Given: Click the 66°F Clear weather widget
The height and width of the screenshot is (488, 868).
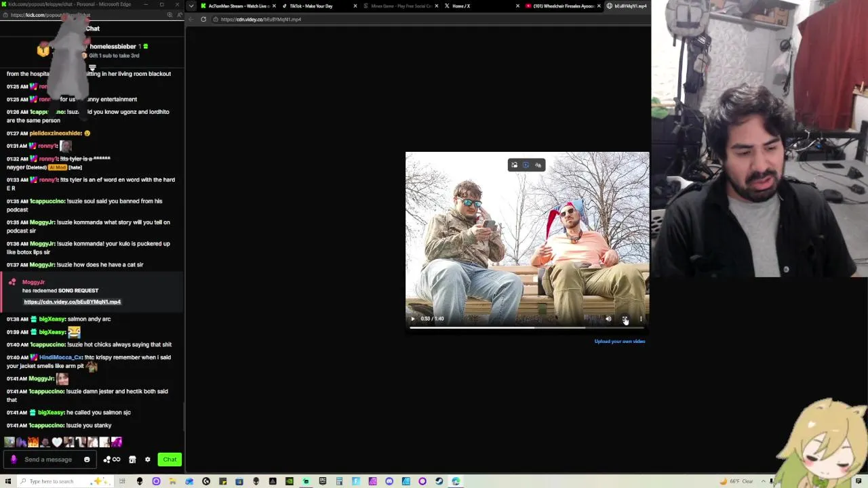Looking at the screenshot, I should click(736, 481).
